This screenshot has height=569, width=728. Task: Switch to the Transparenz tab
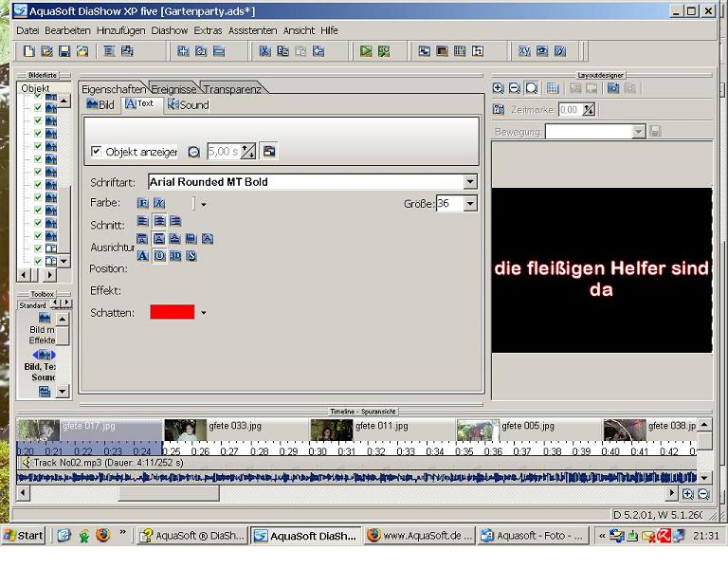(232, 89)
